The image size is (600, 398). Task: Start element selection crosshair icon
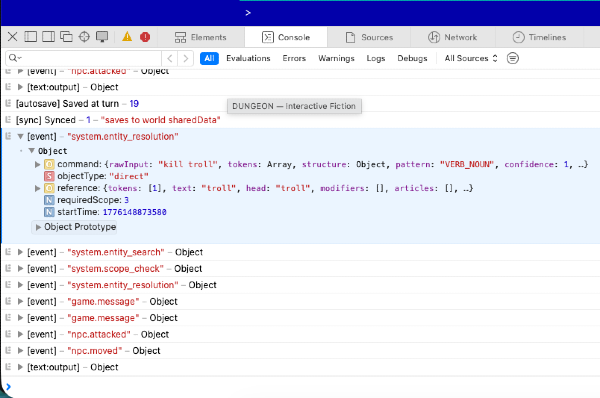pos(84,37)
